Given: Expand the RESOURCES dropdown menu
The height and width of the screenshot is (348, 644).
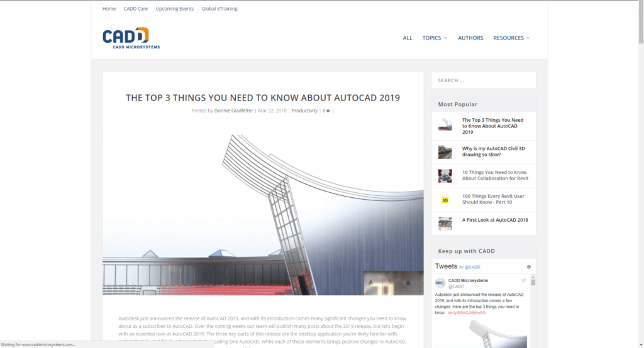Looking at the screenshot, I should [511, 38].
